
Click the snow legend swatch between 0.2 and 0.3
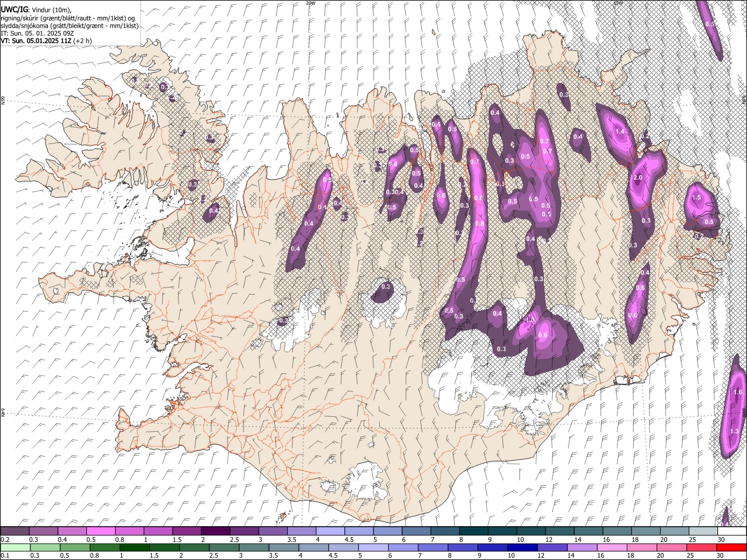click(15, 531)
